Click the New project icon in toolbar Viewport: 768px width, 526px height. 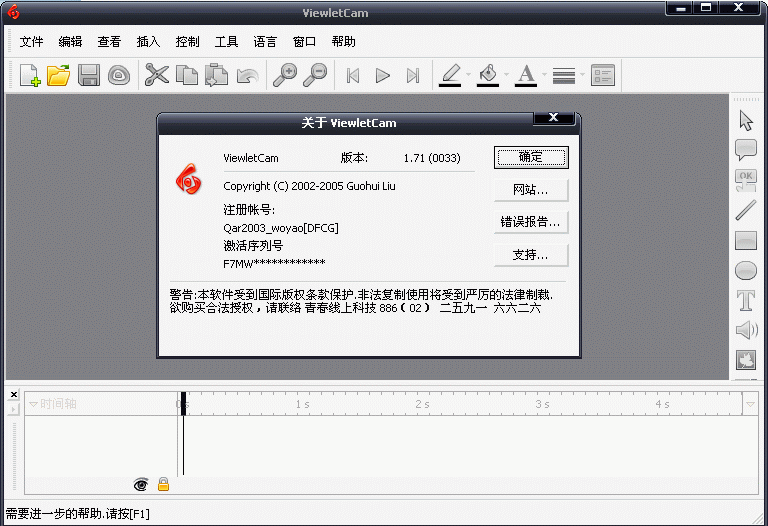pos(30,75)
